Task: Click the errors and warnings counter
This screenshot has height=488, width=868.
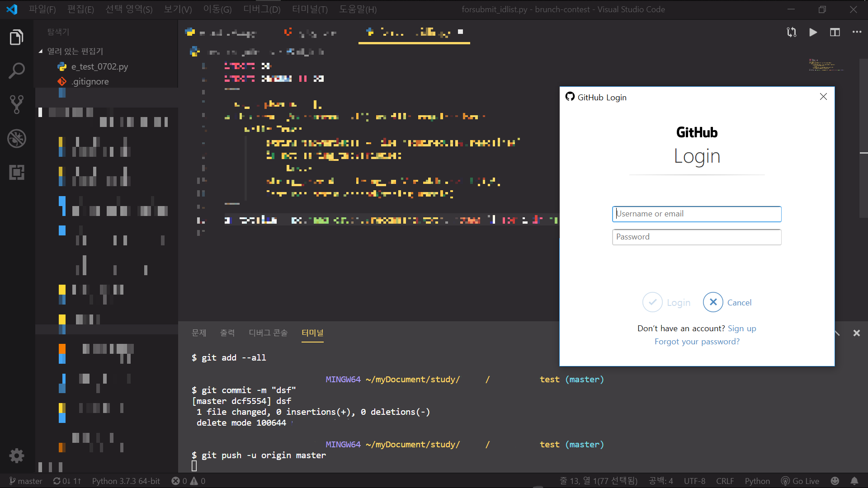Action: [x=189, y=481]
